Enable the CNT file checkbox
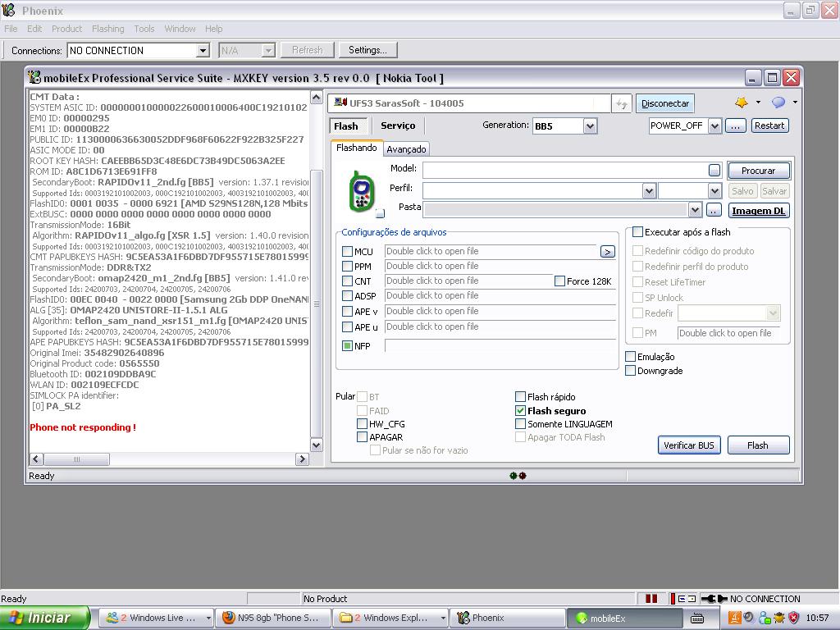The width and height of the screenshot is (840, 630). click(x=347, y=281)
